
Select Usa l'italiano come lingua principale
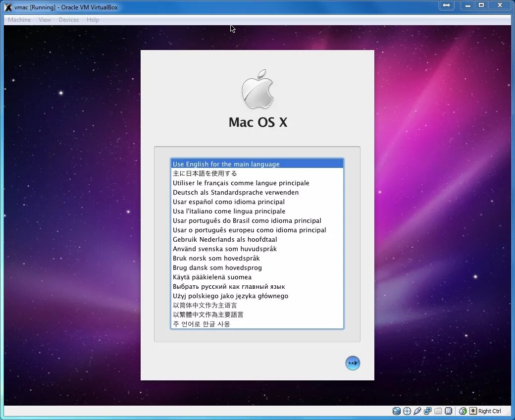[257, 211]
